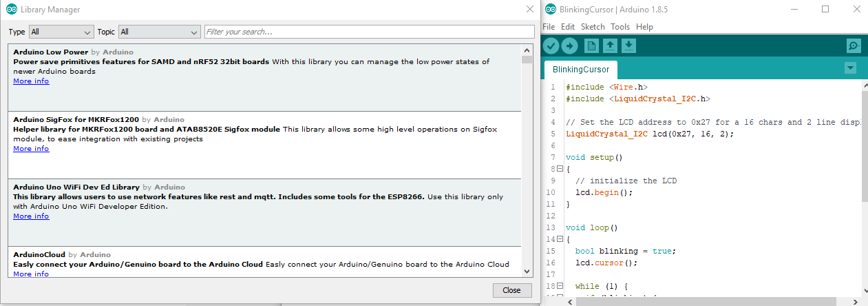The width and height of the screenshot is (868, 306).
Task: Select the ArduinoCloud library entry title
Action: pos(39,254)
